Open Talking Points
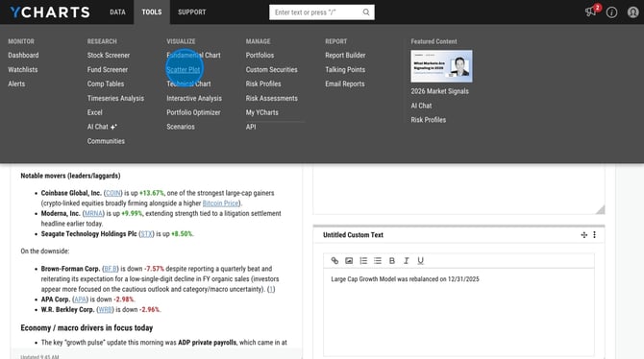644x359 pixels. tap(345, 69)
